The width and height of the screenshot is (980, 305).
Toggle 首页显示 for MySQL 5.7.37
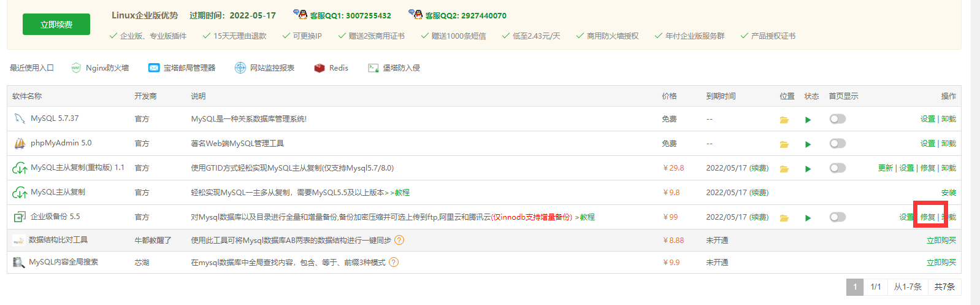click(x=838, y=119)
